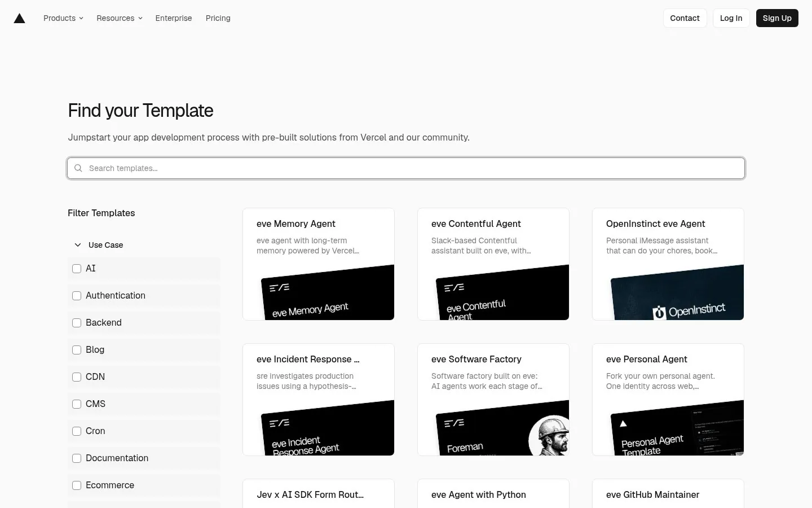This screenshot has height=508, width=812.
Task: Click the OpenInstinct preview image
Action: coord(677,292)
